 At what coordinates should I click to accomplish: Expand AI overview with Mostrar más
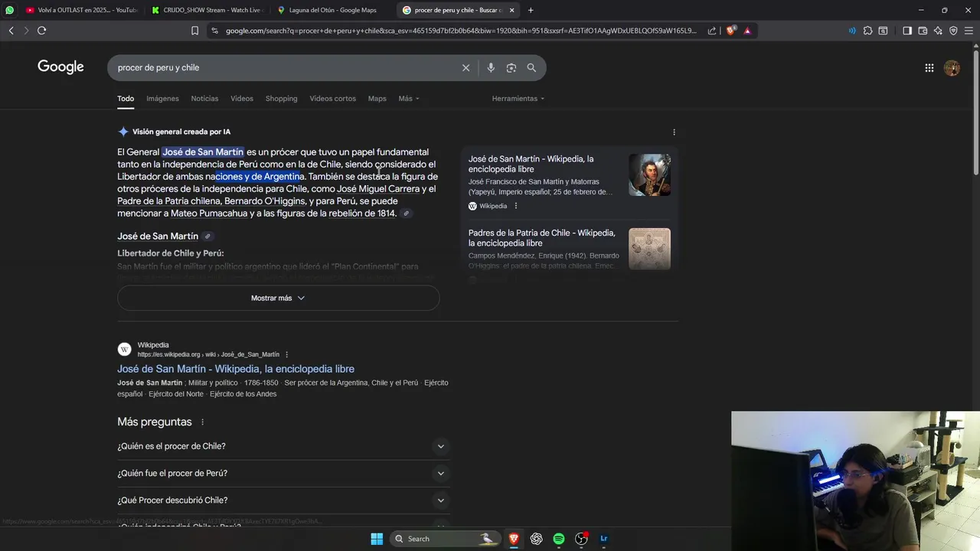[x=278, y=298]
